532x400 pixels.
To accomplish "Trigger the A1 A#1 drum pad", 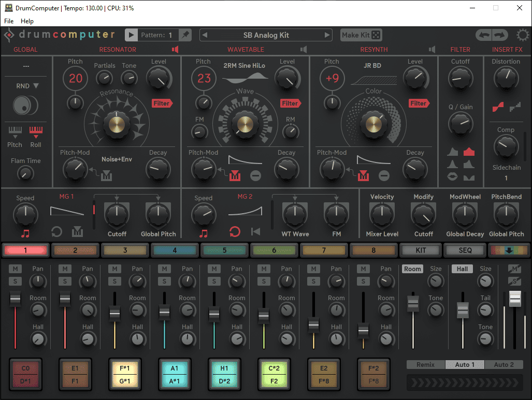I will coord(175,374).
